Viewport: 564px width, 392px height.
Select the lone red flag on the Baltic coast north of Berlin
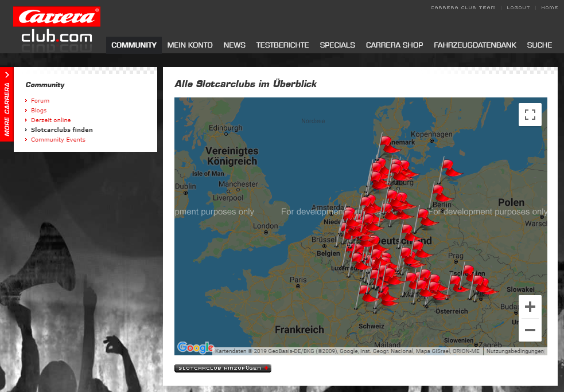pyautogui.click(x=450, y=169)
